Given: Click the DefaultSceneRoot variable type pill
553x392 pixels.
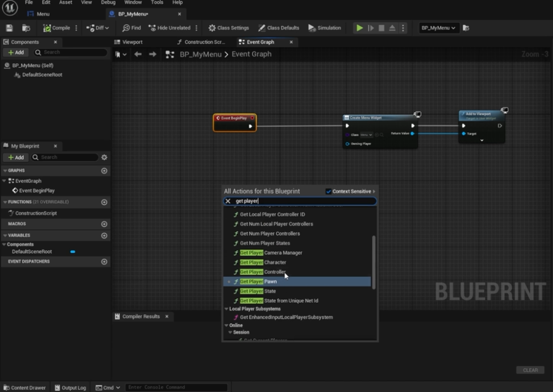Looking at the screenshot, I should 73,251.
